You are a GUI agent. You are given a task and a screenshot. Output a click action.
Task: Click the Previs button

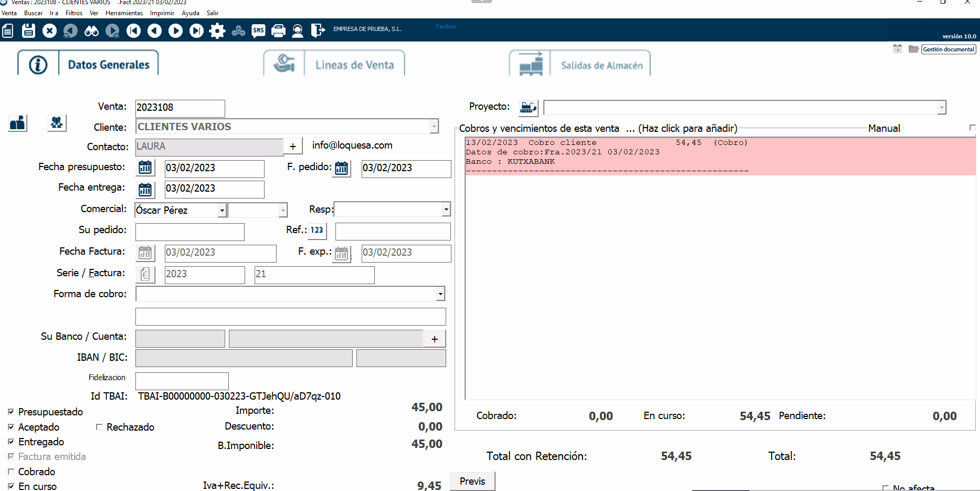click(472, 481)
